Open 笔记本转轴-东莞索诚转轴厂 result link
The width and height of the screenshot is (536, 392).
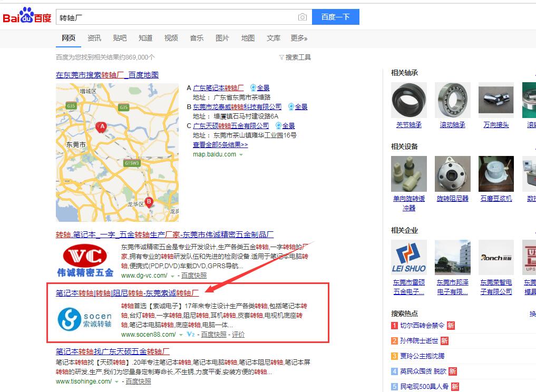click(x=127, y=292)
